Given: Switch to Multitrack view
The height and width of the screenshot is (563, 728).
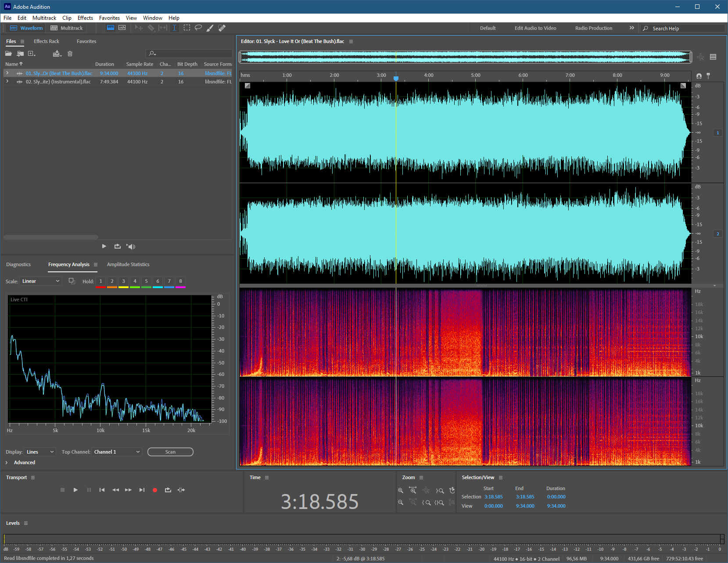Looking at the screenshot, I should coord(67,28).
